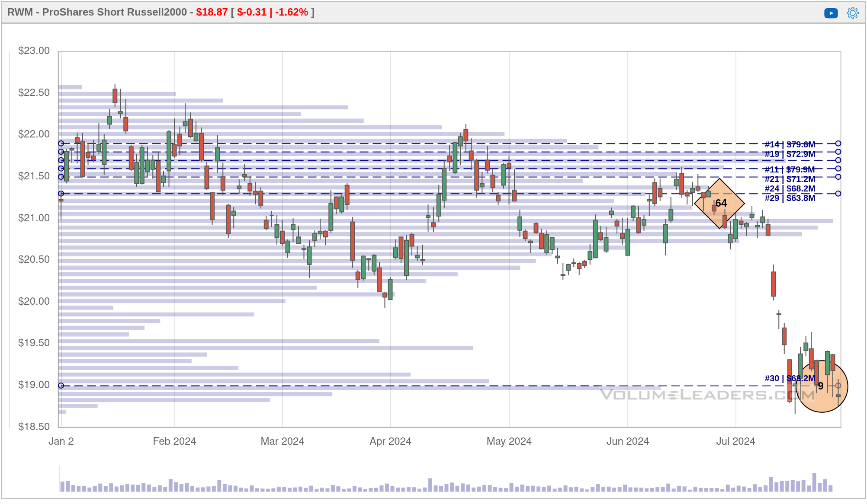
Task: Open the video tutorial play icon
Action: click(831, 13)
